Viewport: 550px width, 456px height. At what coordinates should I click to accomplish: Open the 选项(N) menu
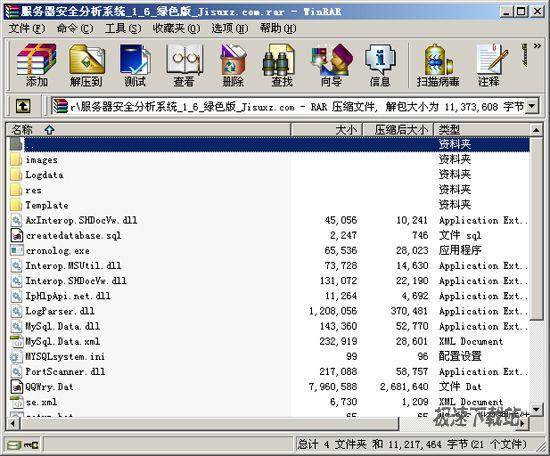click(229, 28)
